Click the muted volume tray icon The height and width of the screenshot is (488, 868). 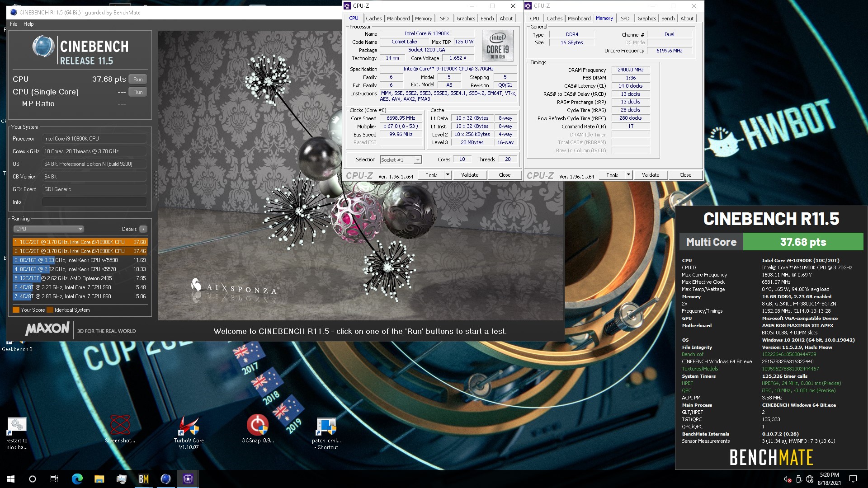point(787,479)
